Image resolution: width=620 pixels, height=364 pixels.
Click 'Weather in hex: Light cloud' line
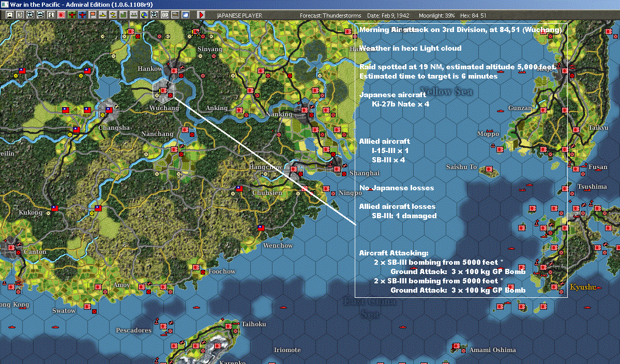tap(411, 48)
